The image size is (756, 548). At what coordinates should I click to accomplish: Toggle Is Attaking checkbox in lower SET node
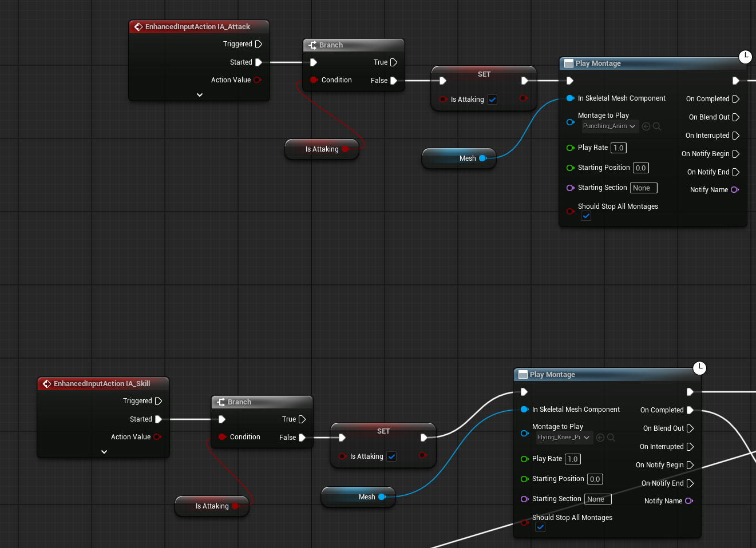tap(391, 456)
